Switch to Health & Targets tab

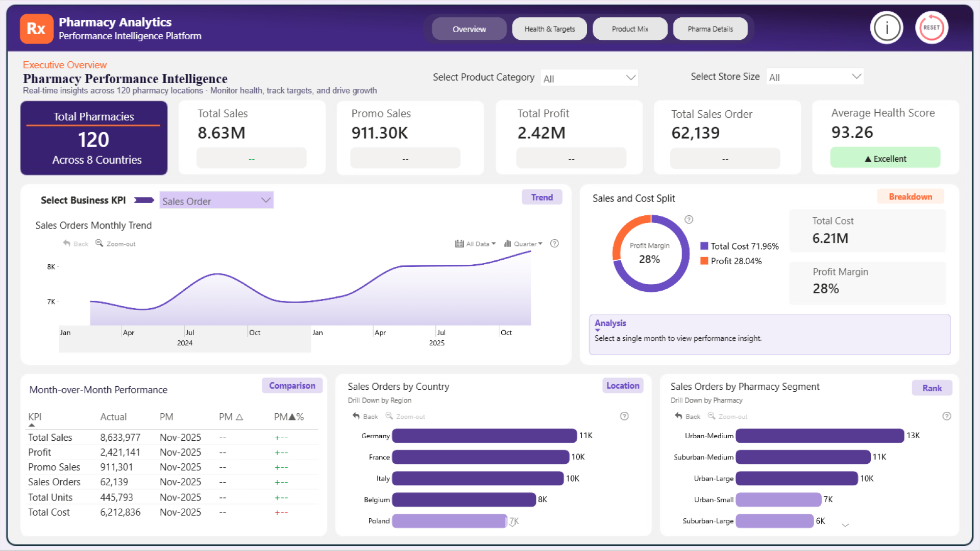click(549, 29)
